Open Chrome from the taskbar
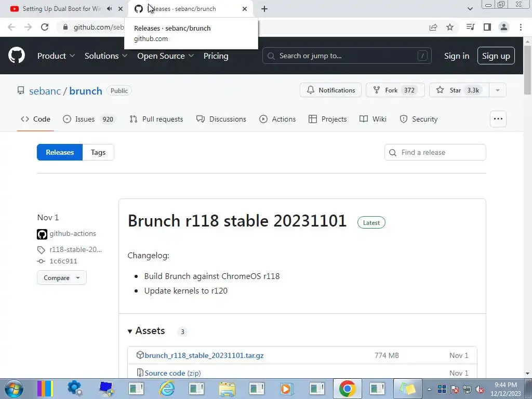Viewport: 532px width, 399px height. [x=347, y=389]
